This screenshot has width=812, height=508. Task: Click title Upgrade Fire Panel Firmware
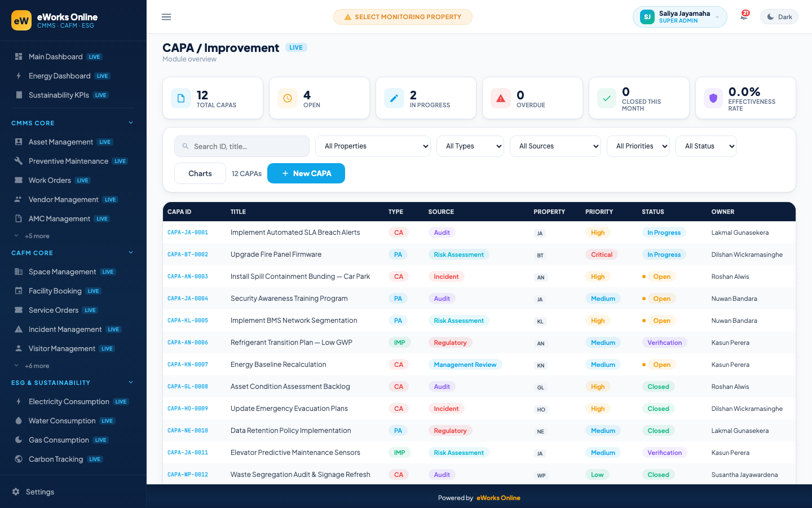[276, 255]
